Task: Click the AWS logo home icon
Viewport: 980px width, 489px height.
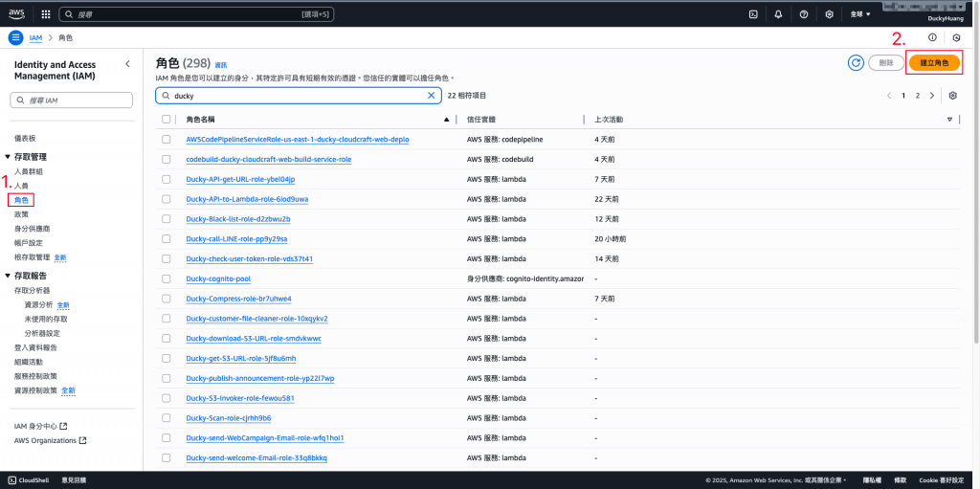Action: click(16, 13)
